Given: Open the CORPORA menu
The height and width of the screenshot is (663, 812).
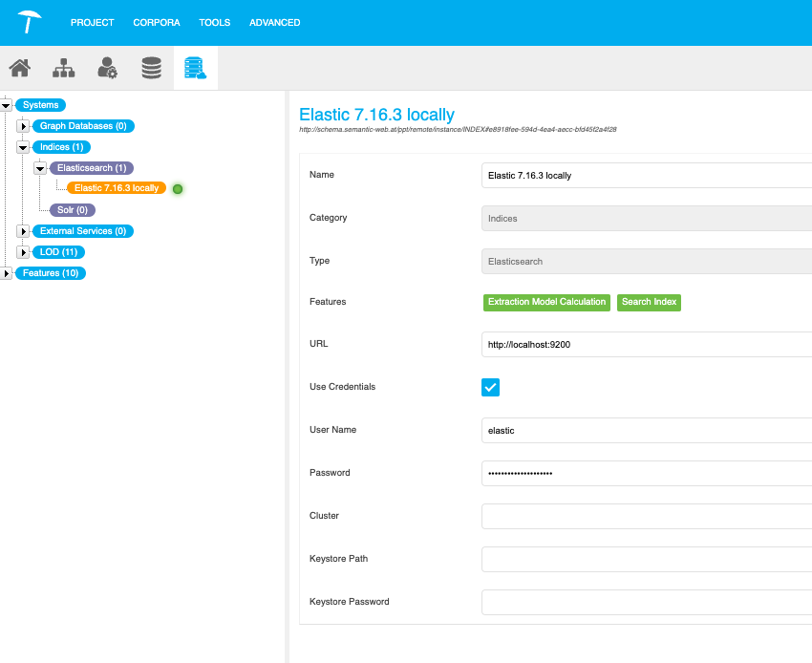Looking at the screenshot, I should click(x=156, y=22).
